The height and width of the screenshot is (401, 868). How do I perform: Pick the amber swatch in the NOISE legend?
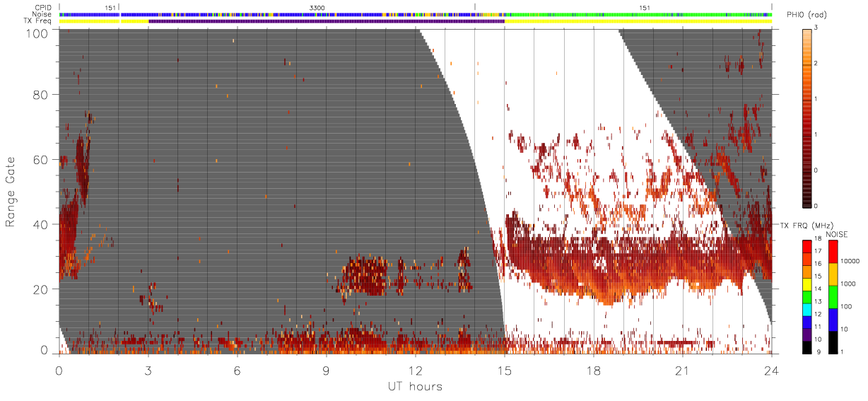point(833,274)
